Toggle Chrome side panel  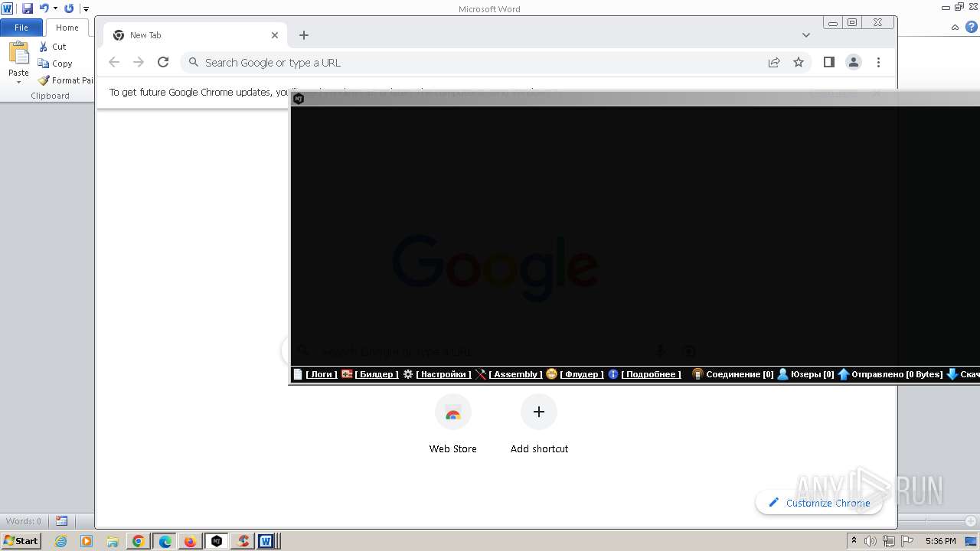[829, 63]
